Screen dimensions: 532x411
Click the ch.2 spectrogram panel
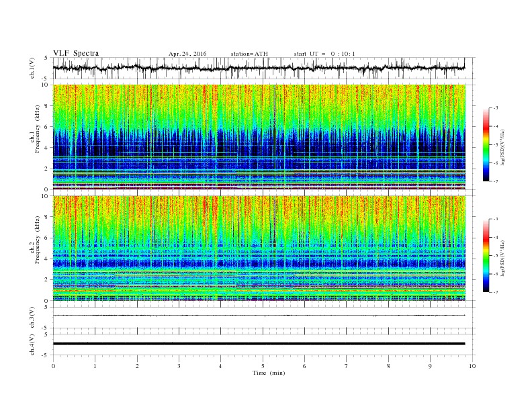tap(259, 248)
